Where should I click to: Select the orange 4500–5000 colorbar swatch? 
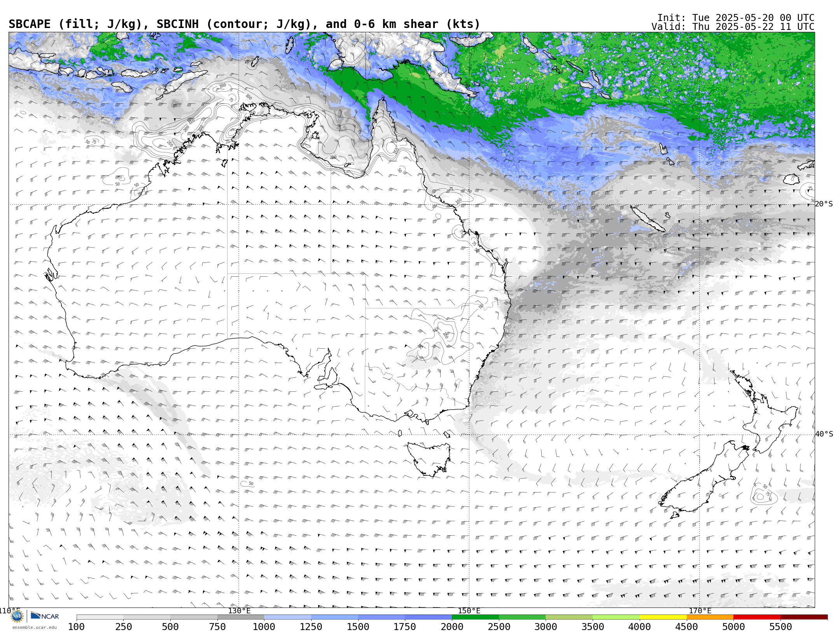710,617
